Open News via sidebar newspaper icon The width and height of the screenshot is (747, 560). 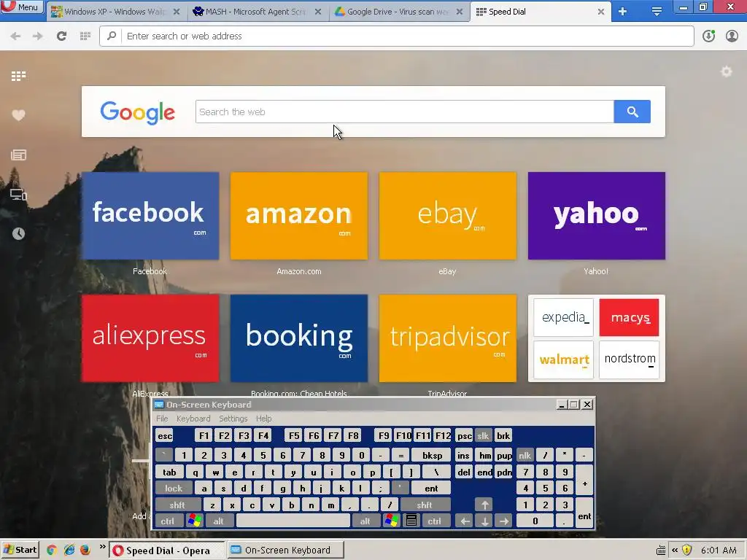point(18,155)
